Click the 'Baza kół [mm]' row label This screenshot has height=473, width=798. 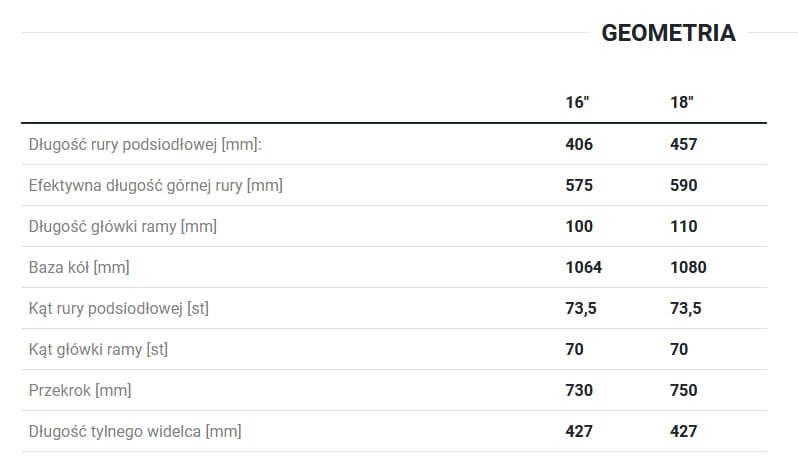pyautogui.click(x=79, y=267)
